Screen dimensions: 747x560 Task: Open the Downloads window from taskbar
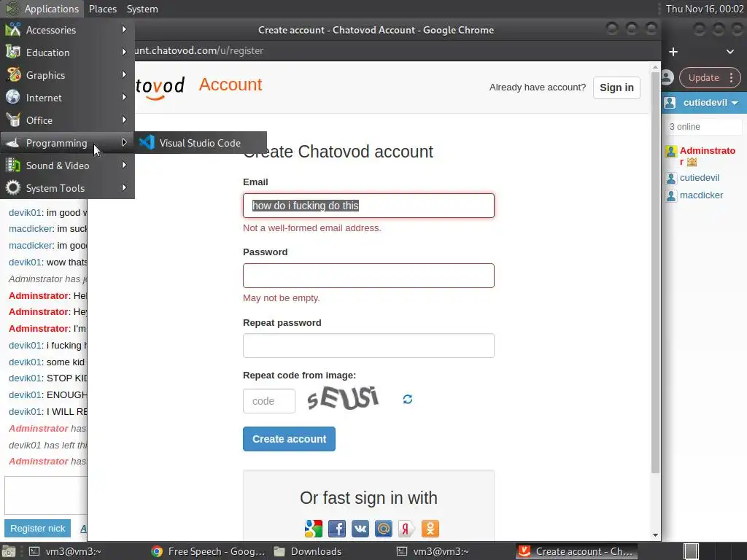pos(309,551)
